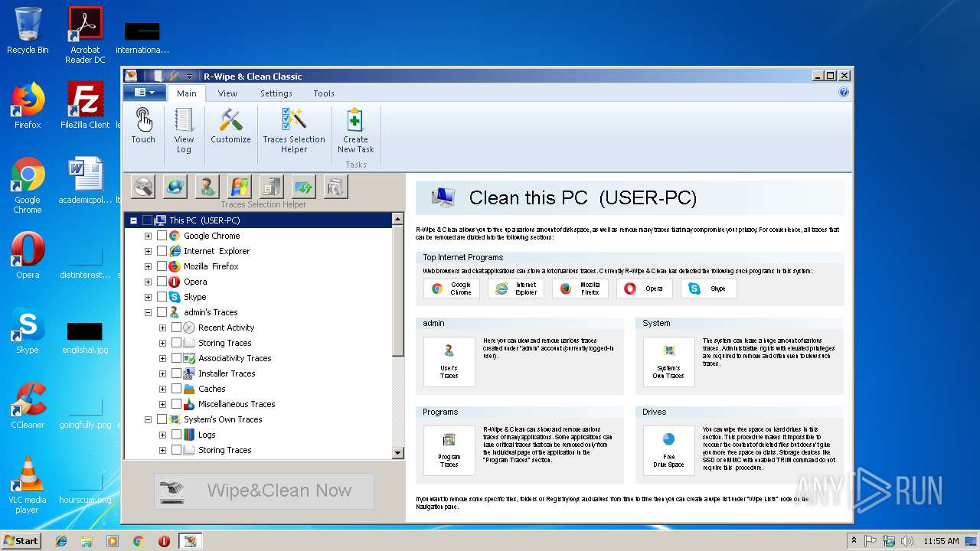
Task: Select the VLC media player desktop icon
Action: 28,485
